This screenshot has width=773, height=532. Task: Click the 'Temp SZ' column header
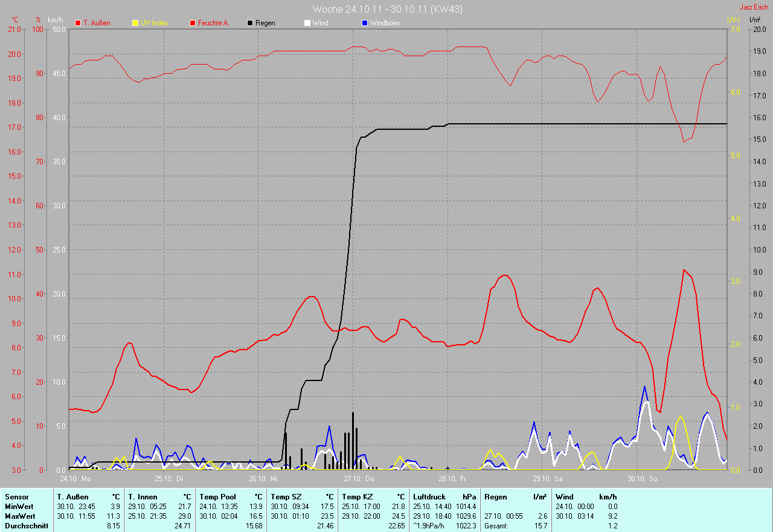coord(285,496)
